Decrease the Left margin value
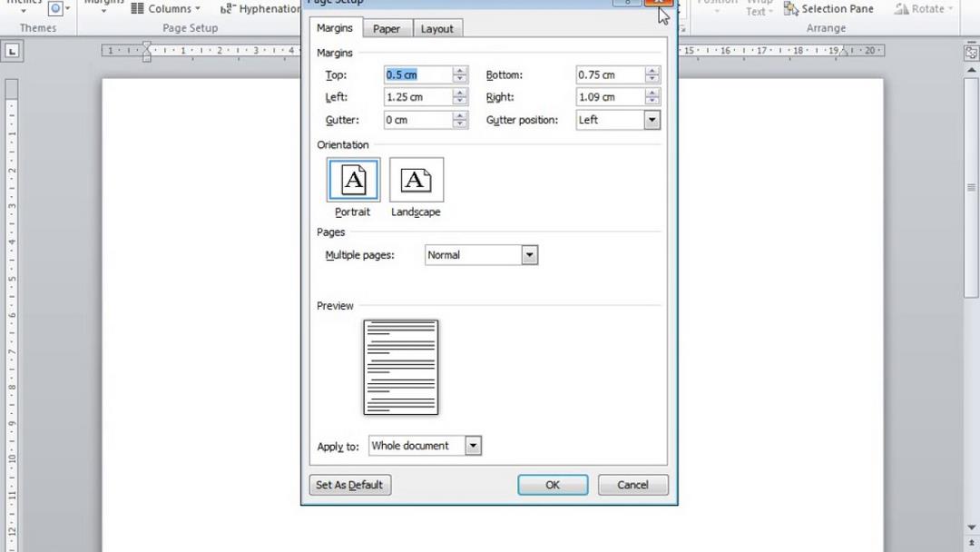Screen dimensions: 980x552 point(460,102)
